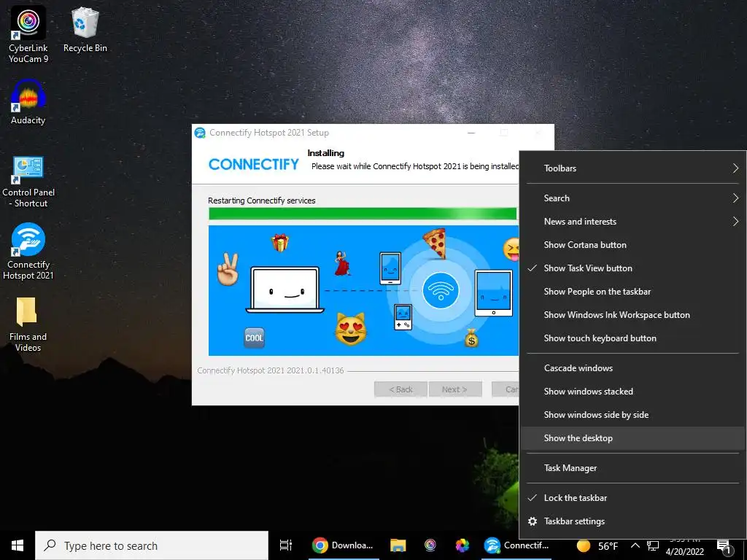Select the Films and Videos folder

(x=28, y=324)
